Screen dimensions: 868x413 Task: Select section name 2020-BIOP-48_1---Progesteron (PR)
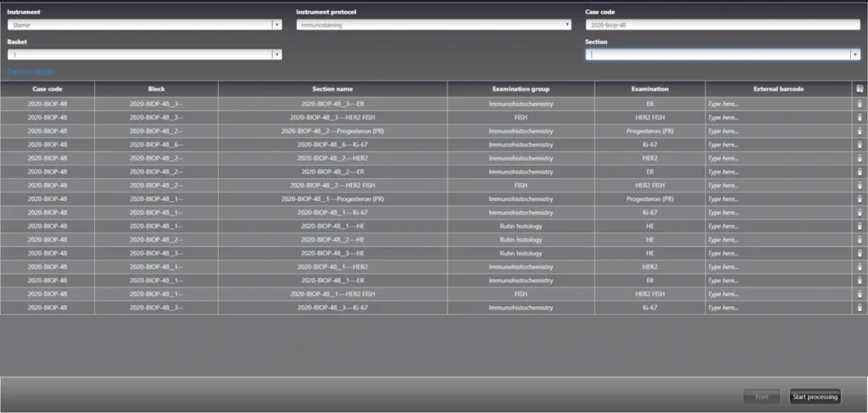coord(332,198)
